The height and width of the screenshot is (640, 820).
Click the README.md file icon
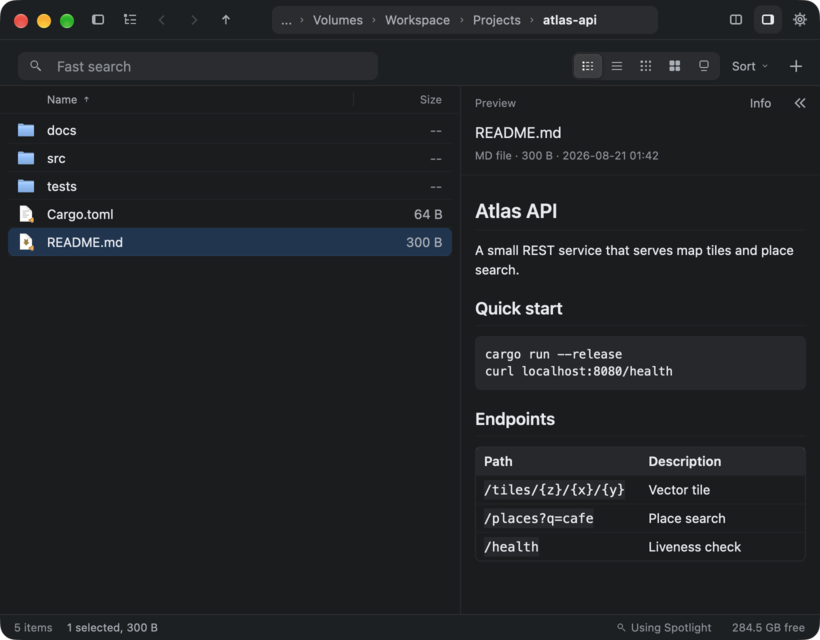pyautogui.click(x=26, y=242)
